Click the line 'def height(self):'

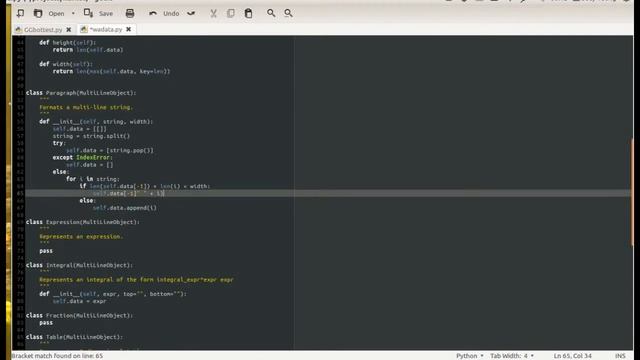coord(67,42)
